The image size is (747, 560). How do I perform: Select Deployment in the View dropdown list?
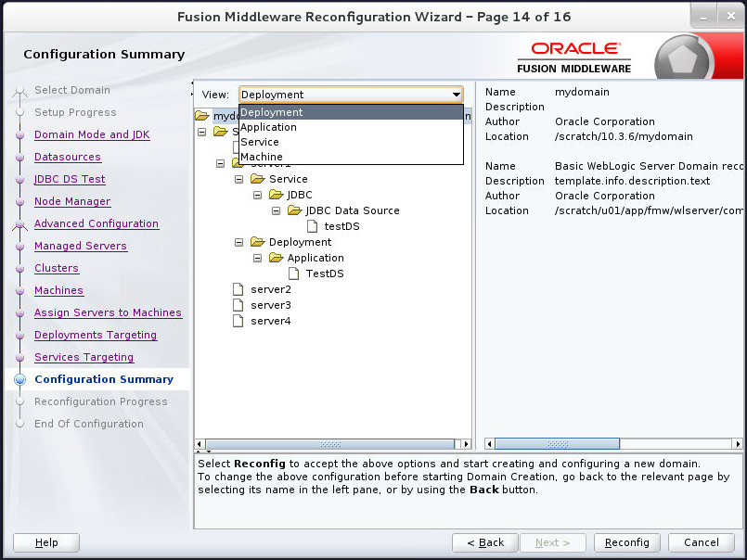click(351, 112)
